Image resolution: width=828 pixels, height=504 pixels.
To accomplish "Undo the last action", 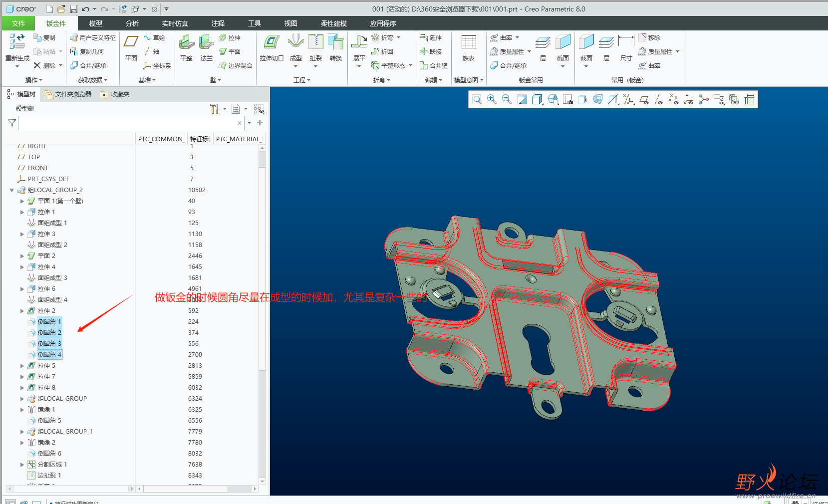I will pos(85,9).
